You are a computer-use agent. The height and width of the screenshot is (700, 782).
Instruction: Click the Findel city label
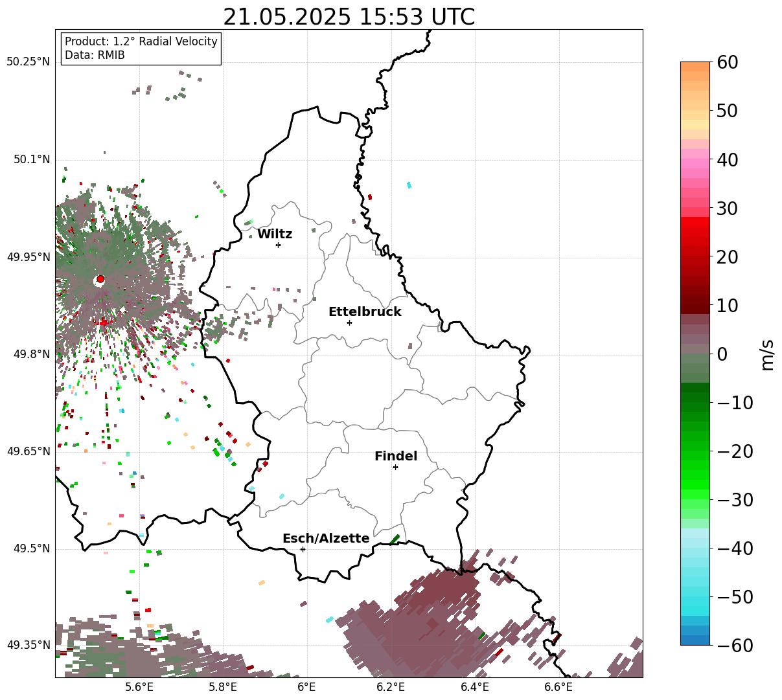(396, 457)
